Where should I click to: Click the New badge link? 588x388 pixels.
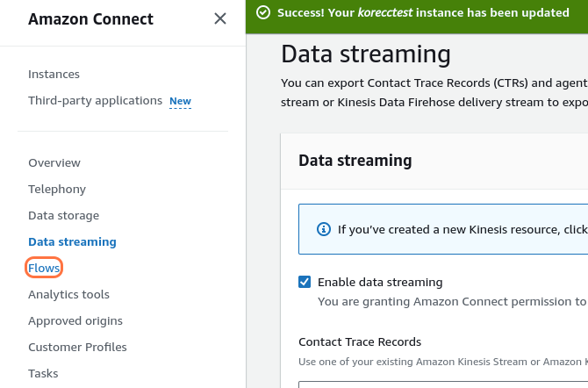[x=180, y=102]
